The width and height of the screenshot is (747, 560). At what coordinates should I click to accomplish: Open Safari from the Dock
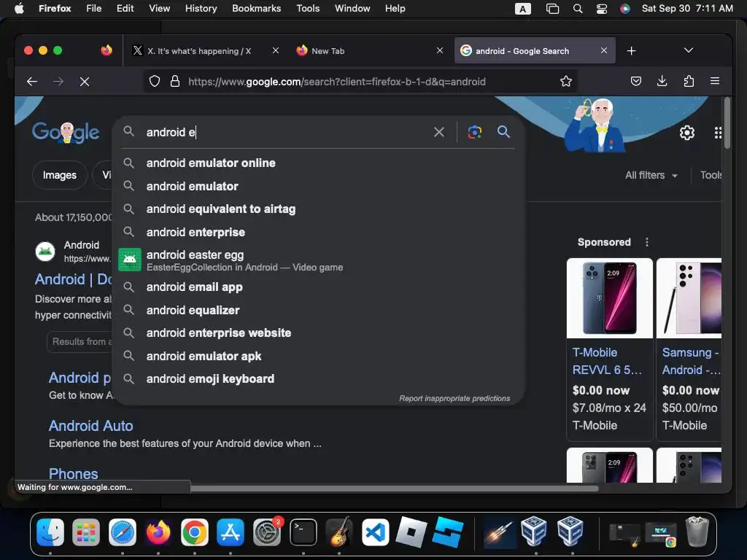[123, 532]
